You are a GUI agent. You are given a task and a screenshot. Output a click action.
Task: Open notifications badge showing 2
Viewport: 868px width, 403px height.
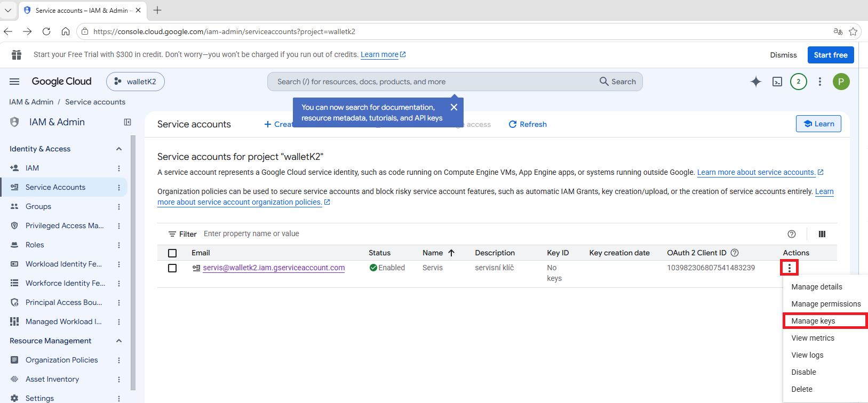(x=798, y=82)
